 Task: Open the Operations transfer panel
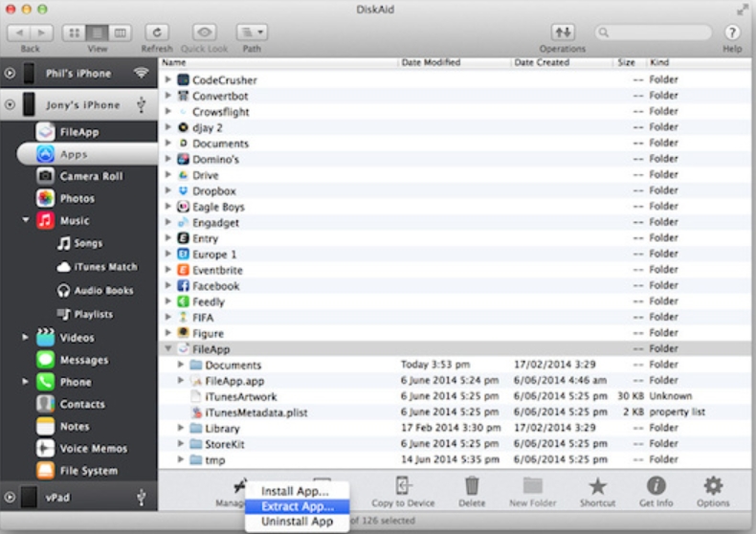point(563,33)
